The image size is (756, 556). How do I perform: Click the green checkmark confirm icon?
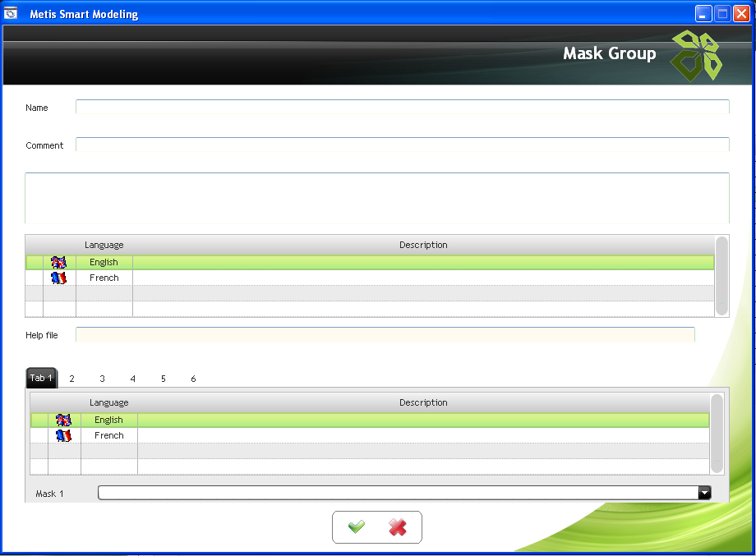357,527
